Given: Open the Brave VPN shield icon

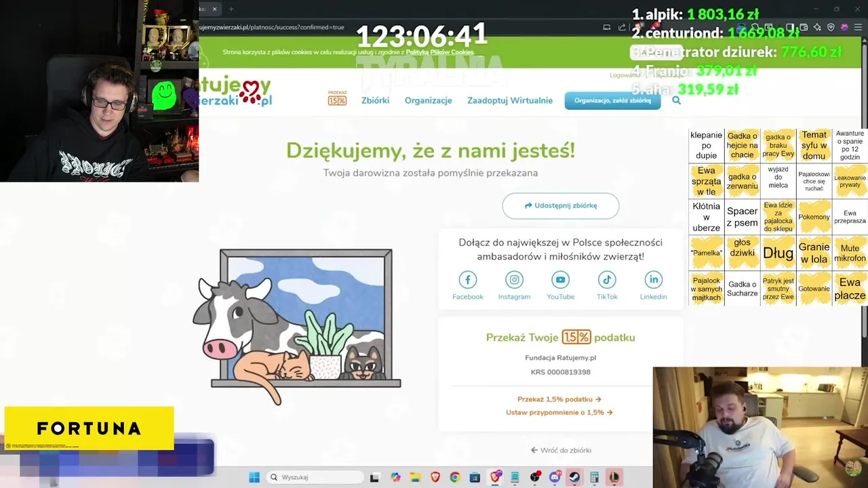Looking at the screenshot, I should tap(831, 27).
